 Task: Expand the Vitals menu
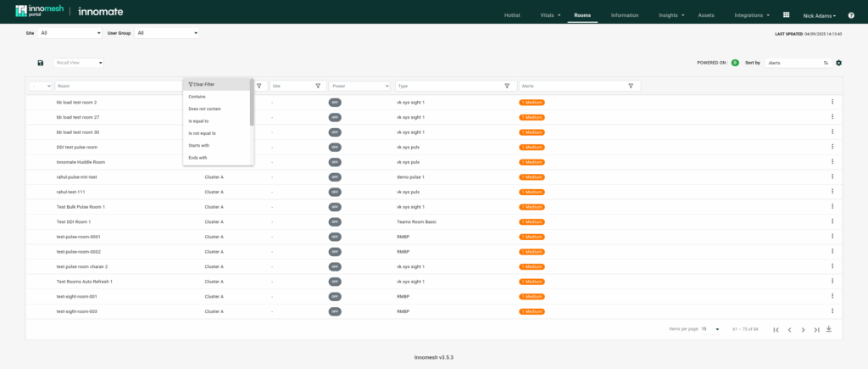(550, 15)
